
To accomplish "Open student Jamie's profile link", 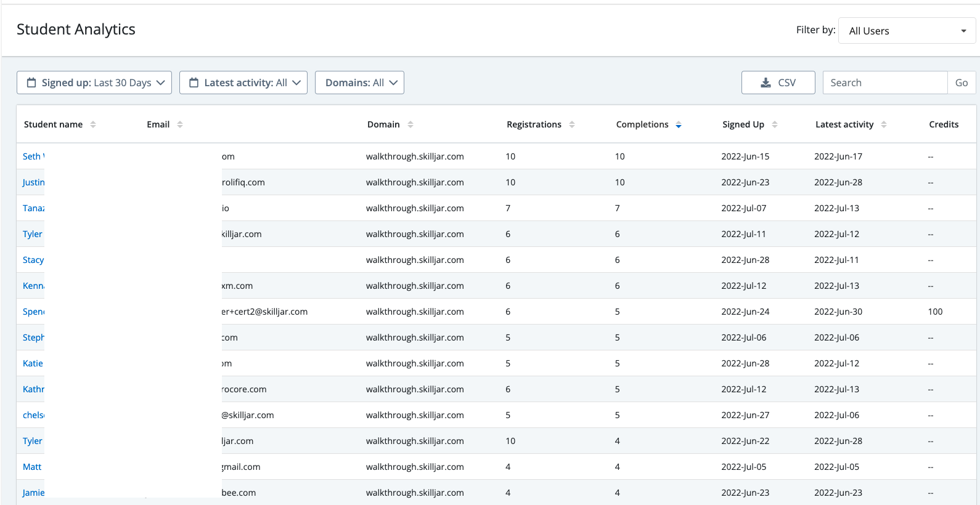I will 33,493.
